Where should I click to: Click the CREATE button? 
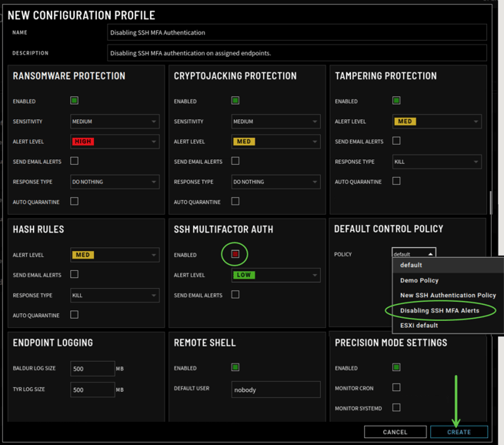click(459, 432)
